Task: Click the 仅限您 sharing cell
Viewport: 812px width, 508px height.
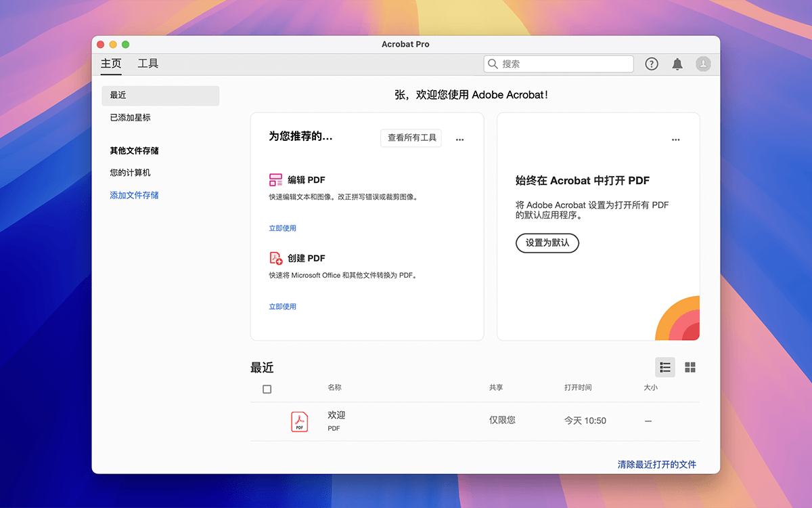Action: [502, 420]
